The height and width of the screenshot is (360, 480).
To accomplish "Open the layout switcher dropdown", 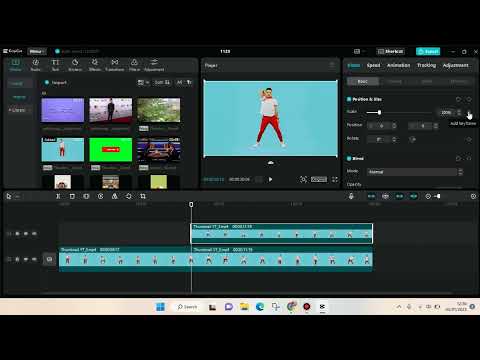I will 359,51.
